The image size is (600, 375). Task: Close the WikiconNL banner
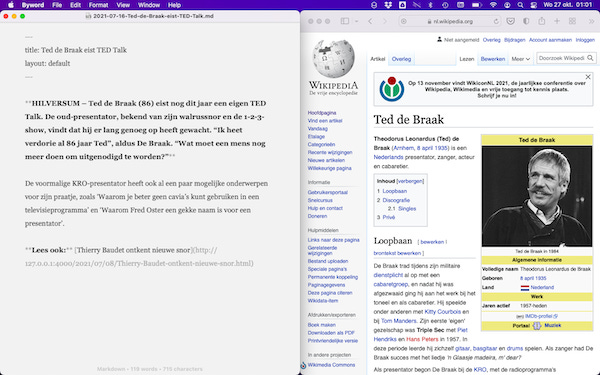tap(588, 77)
